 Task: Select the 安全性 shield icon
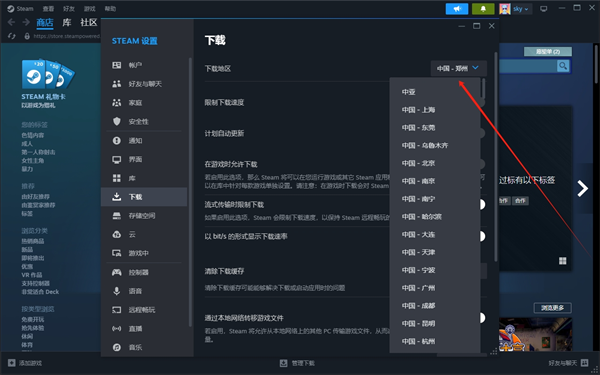[117, 121]
